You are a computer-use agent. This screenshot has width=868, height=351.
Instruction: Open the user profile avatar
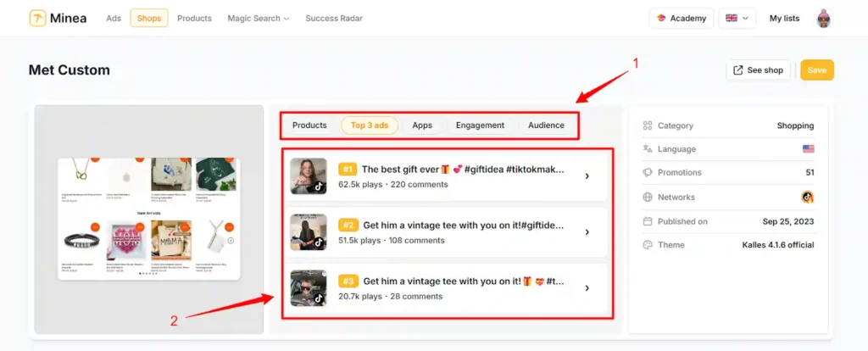click(x=824, y=19)
